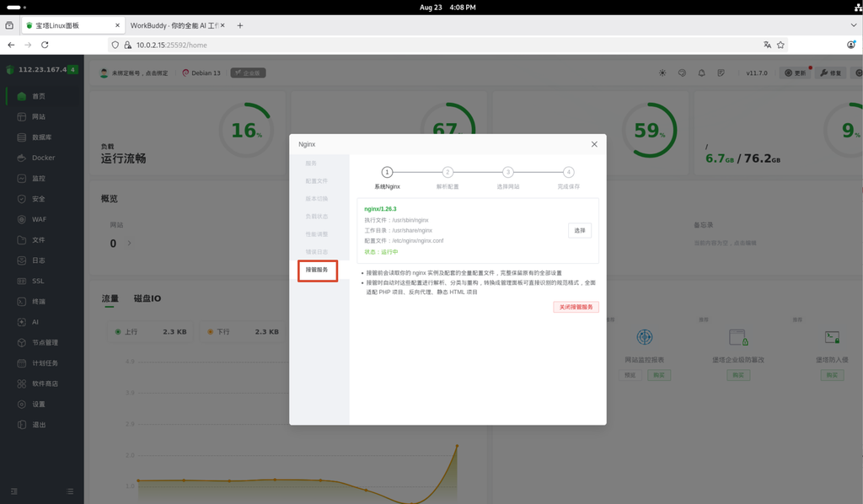This screenshot has width=863, height=504.
Task: Click the browser back arrow
Action: (11, 46)
